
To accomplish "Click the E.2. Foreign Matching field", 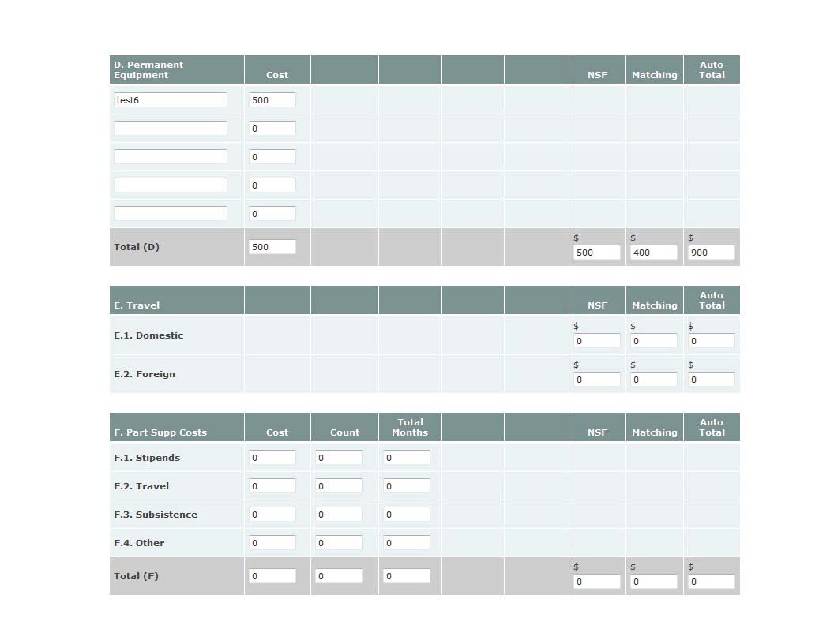I will coord(654,380).
